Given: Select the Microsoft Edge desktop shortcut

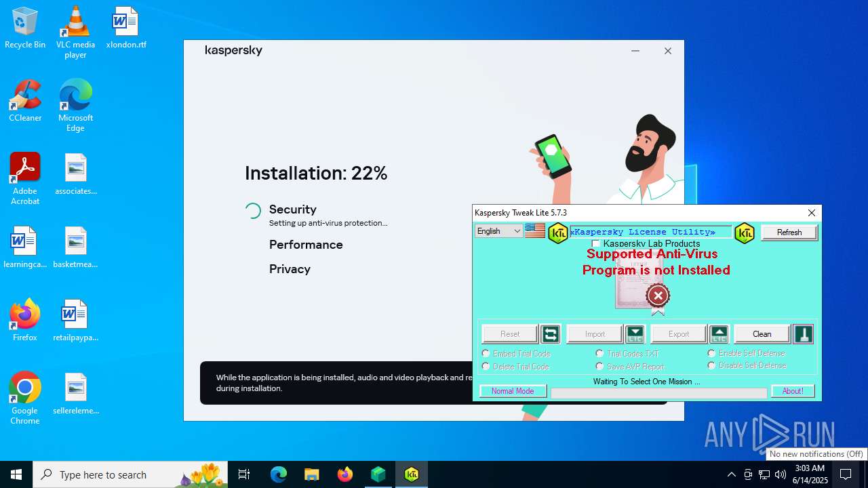Looking at the screenshot, I should point(75,106).
